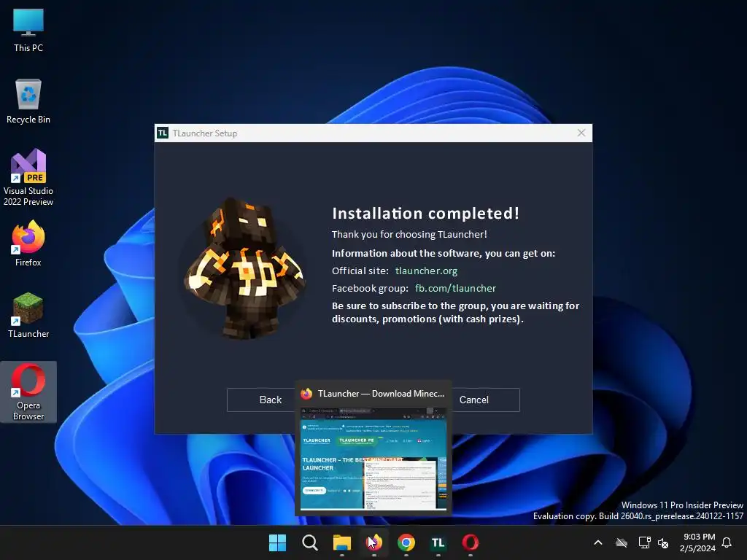Open File Explorer from taskbar
The width and height of the screenshot is (747, 560).
click(x=341, y=542)
